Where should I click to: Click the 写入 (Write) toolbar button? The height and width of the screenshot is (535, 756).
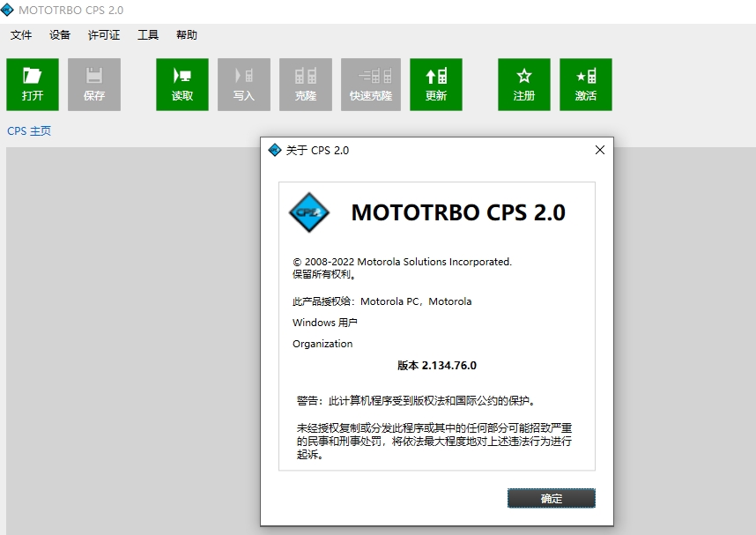pos(244,85)
